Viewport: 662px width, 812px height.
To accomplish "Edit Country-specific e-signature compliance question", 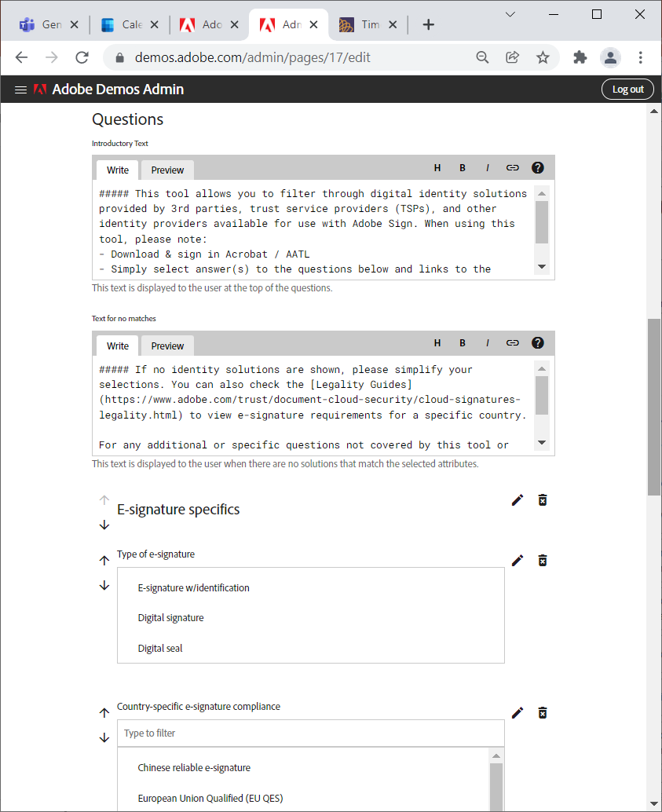I will pyautogui.click(x=518, y=713).
